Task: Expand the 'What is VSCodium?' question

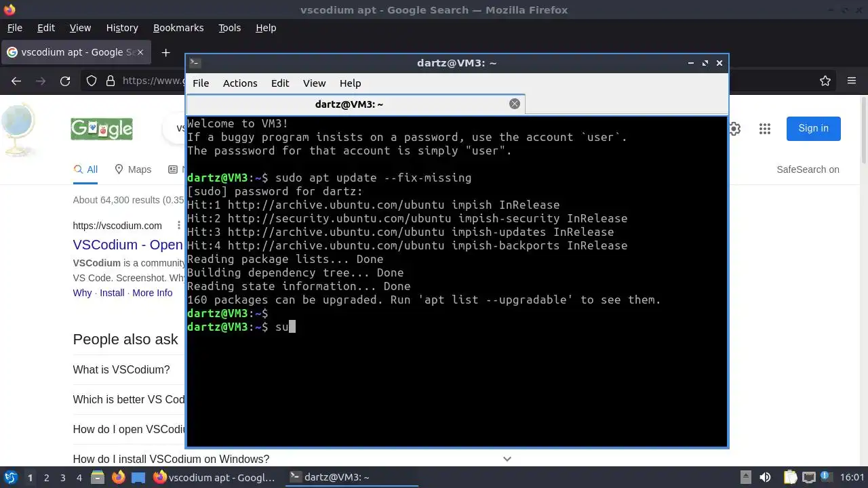Action: (x=121, y=369)
